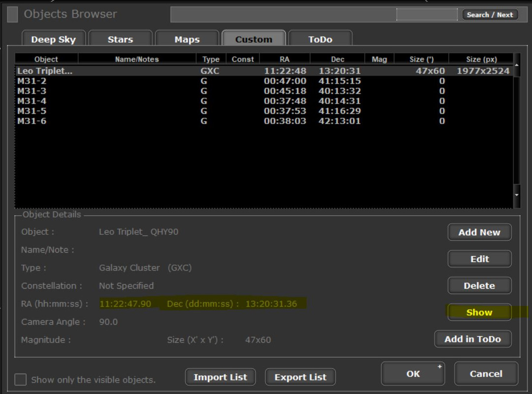This screenshot has height=394, width=532.
Task: Click Add in ToDo button
Action: coord(473,339)
